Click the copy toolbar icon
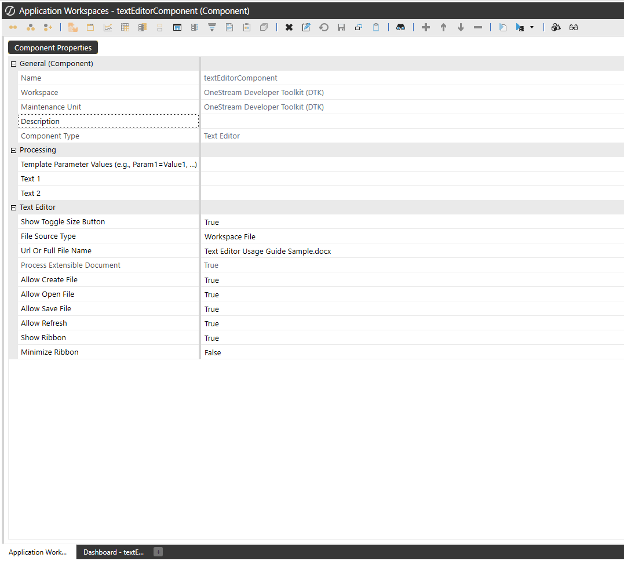Image resolution: width=624 pixels, height=562 pixels. (359, 27)
